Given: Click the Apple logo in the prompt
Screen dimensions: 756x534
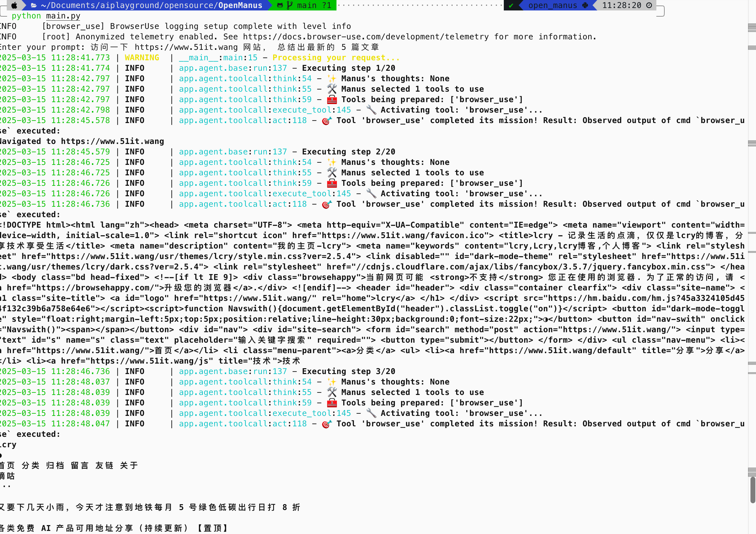Looking at the screenshot, I should tap(14, 5).
